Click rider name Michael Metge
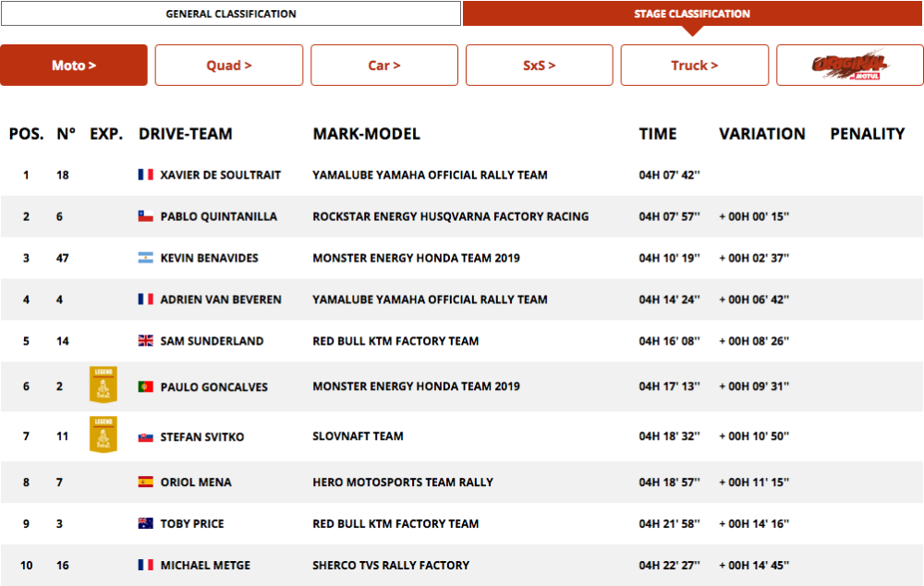The image size is (924, 586). click(x=205, y=566)
